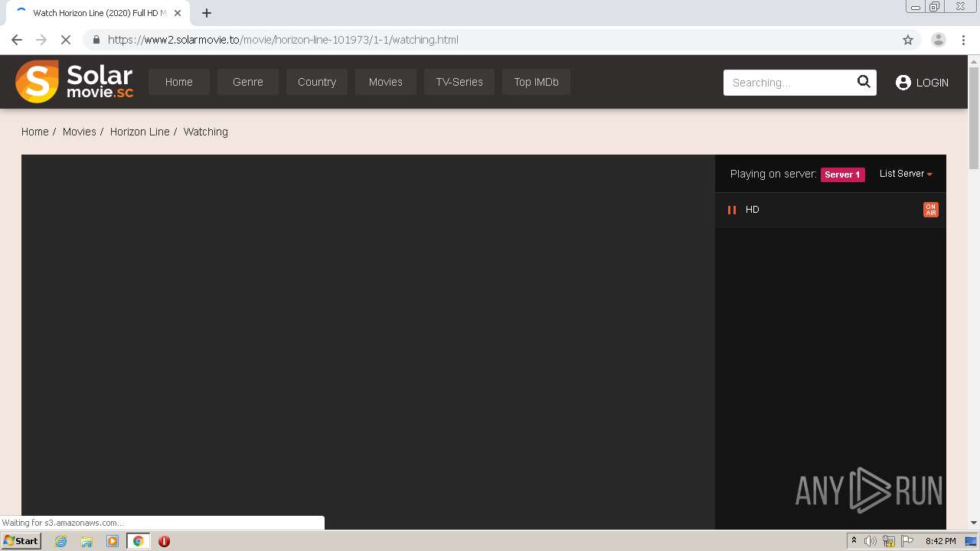980x551 pixels.
Task: Go forward in browser history
Action: (x=41, y=40)
